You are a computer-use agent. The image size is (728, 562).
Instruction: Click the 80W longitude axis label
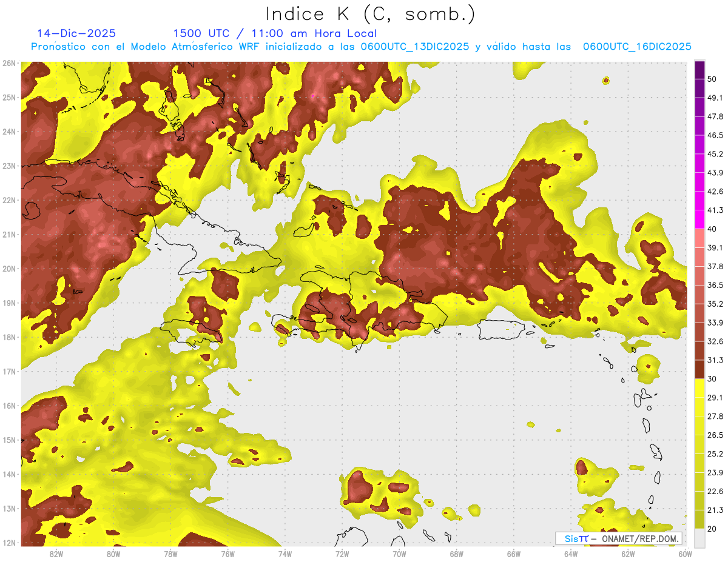pos(113,554)
